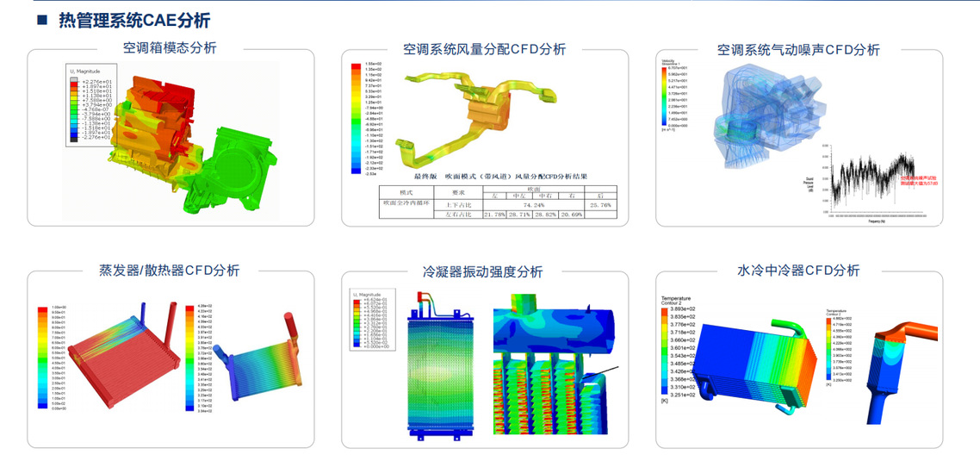The width and height of the screenshot is (980, 467).
Task: Click the 74.24% cell in the airflow table
Action: (x=521, y=205)
